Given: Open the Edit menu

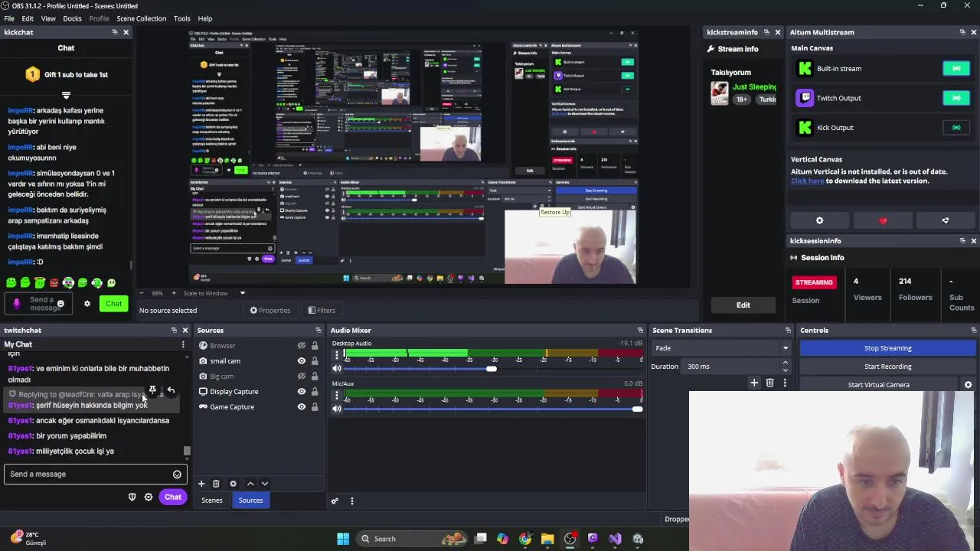Looking at the screenshot, I should click(28, 18).
